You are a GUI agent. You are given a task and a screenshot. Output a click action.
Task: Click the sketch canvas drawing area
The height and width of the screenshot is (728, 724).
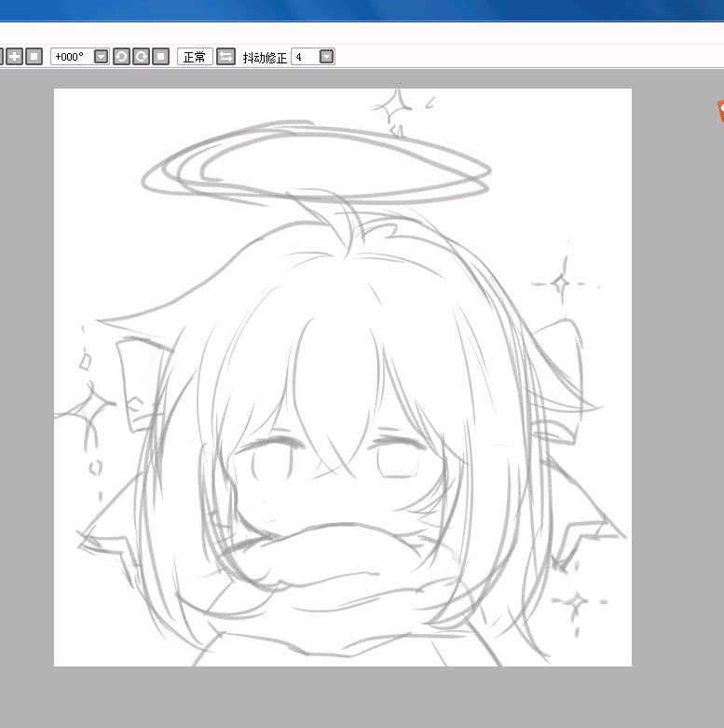(343, 377)
